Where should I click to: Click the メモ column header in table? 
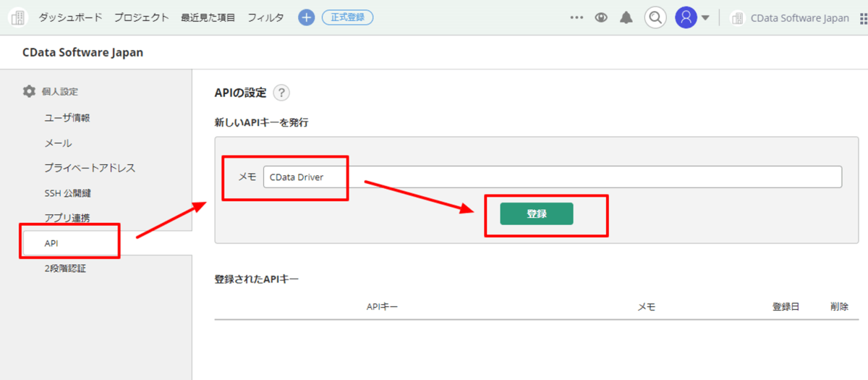tap(646, 307)
